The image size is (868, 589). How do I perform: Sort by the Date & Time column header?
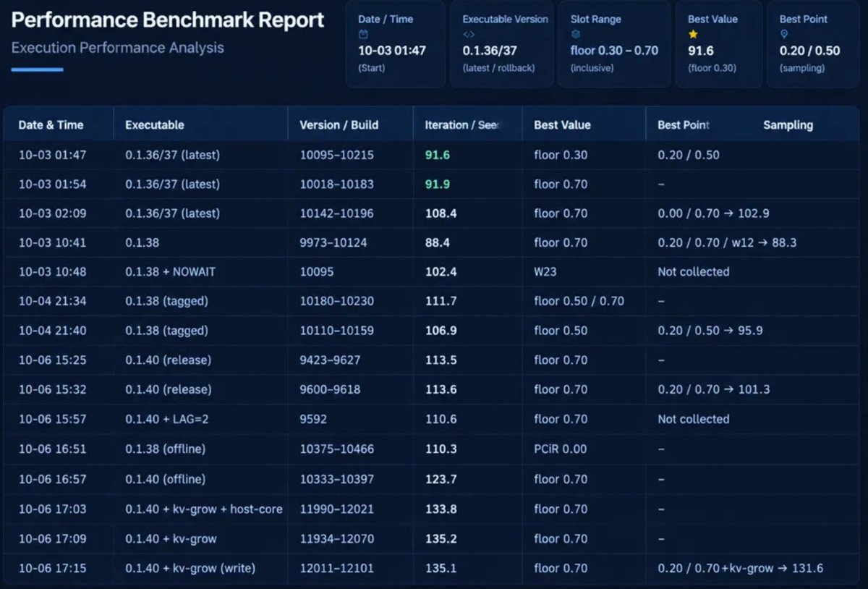[51, 125]
